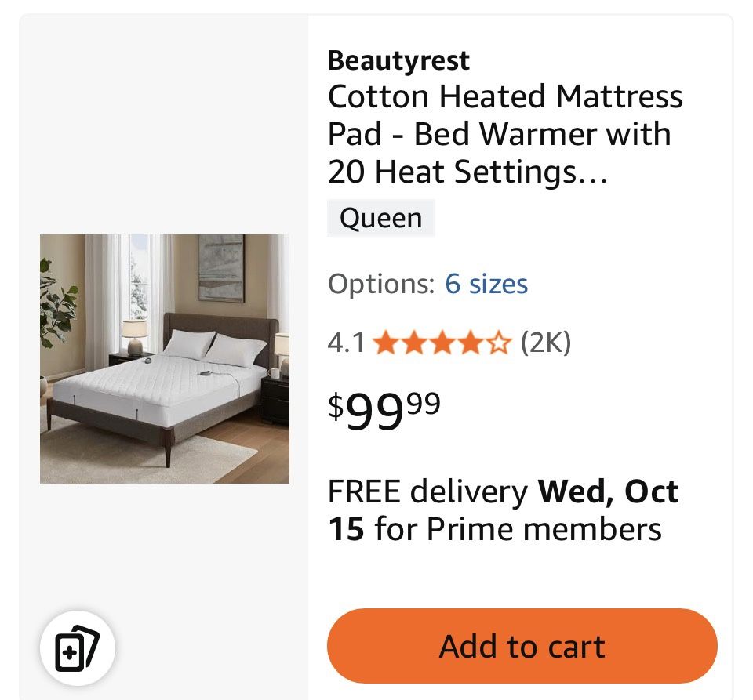Click the 20 Heat Settings title line
This screenshot has height=700, width=753.
click(x=467, y=171)
